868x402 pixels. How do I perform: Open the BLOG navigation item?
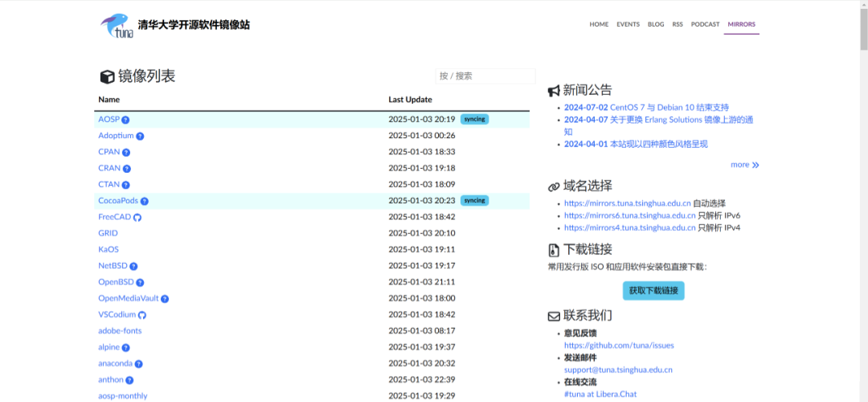click(x=656, y=24)
